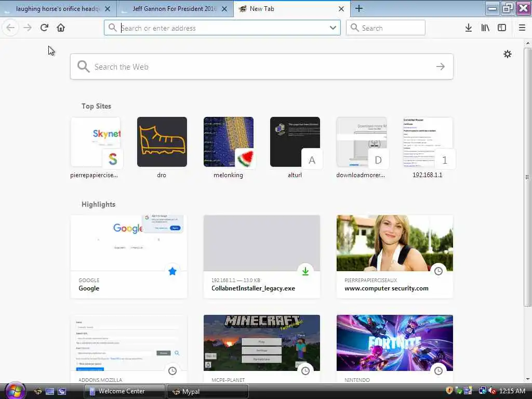Click the Top Sites section heading

click(x=96, y=106)
